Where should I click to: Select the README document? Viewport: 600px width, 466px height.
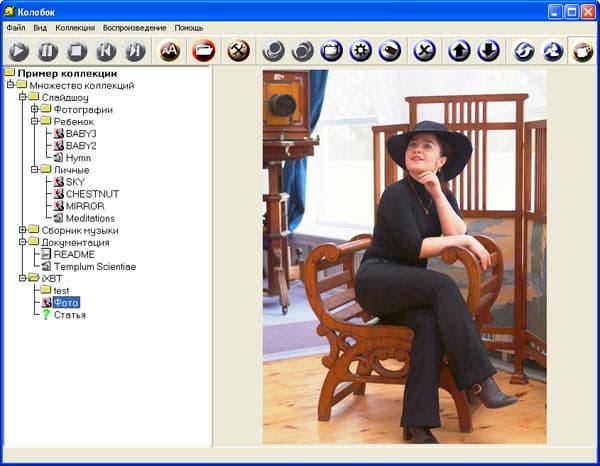pyautogui.click(x=74, y=254)
